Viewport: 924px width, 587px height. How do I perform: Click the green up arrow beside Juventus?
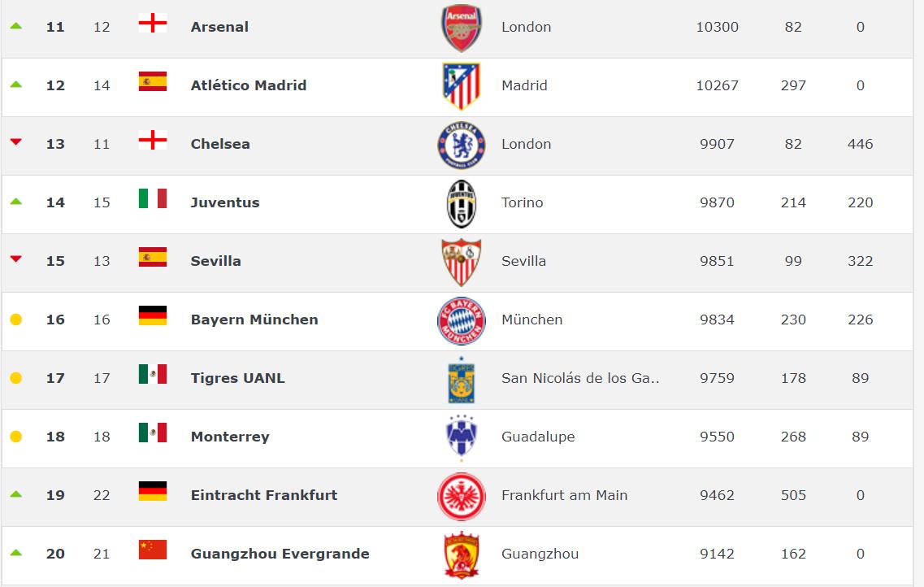point(15,202)
